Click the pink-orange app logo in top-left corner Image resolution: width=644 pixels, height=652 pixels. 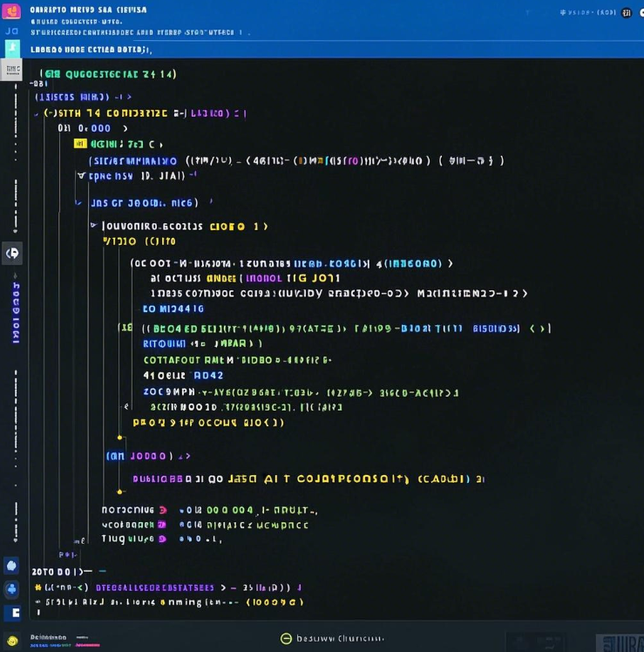tap(11, 10)
